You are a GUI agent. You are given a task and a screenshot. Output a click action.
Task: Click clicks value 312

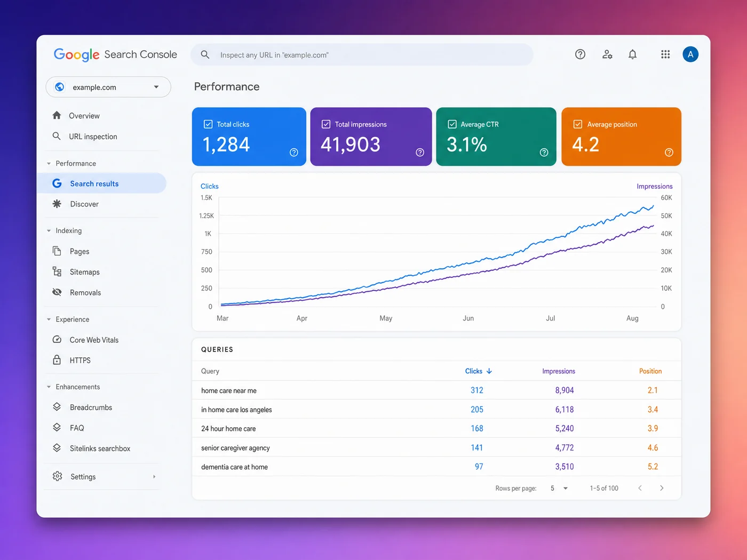(x=477, y=390)
